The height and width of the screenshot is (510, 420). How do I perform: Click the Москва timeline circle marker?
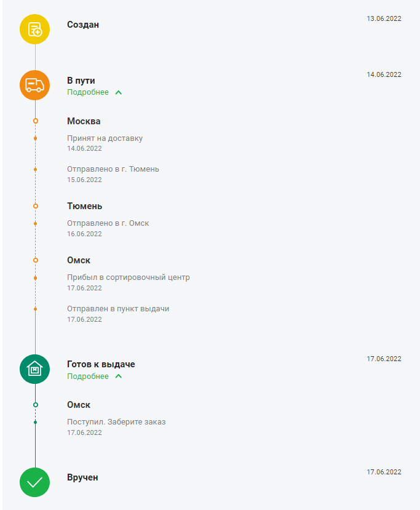pyautogui.click(x=36, y=121)
